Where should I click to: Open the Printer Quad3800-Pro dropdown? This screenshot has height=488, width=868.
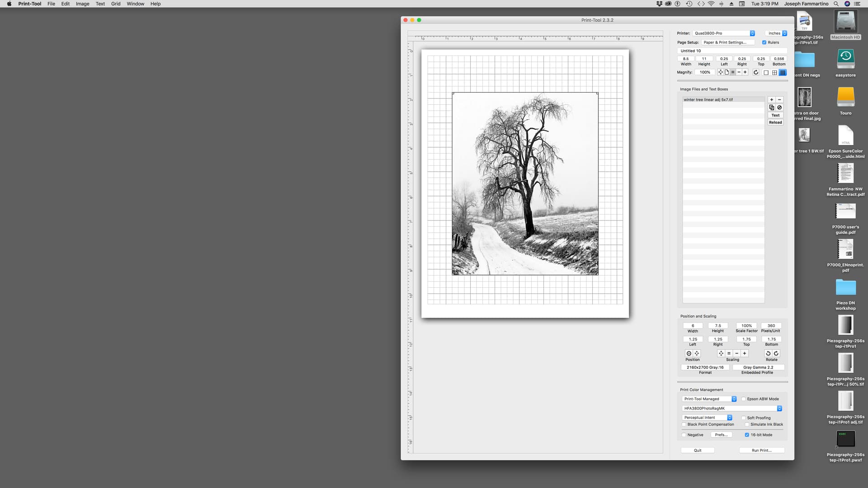coord(724,33)
